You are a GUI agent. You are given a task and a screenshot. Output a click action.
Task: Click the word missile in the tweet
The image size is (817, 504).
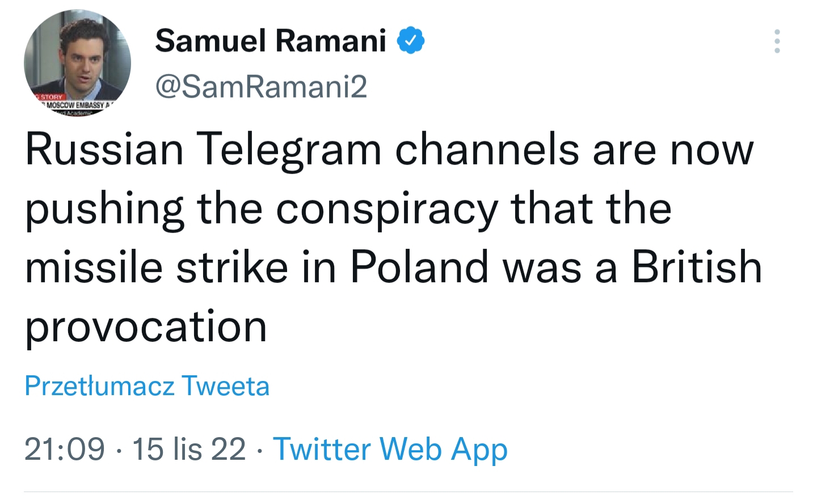94,267
